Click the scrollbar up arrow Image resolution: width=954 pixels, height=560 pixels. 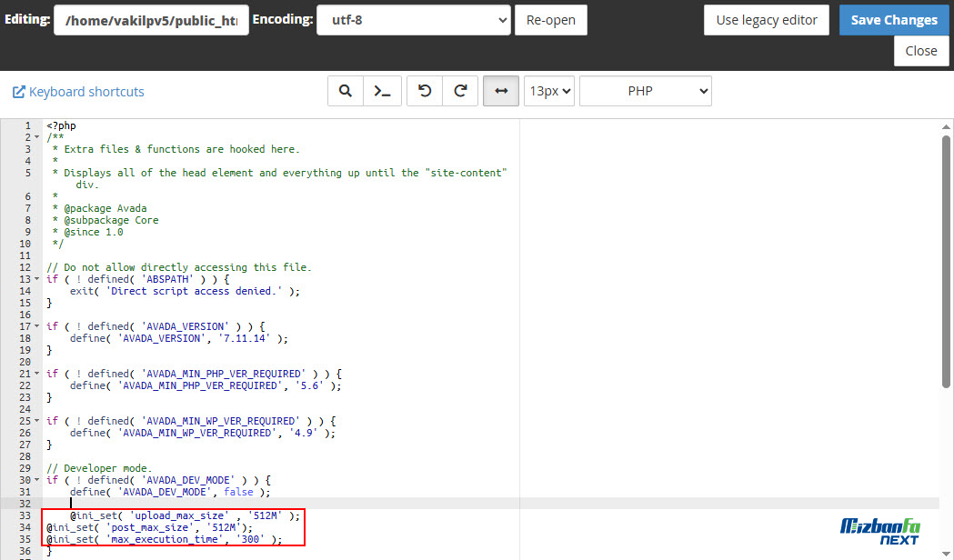pyautogui.click(x=946, y=127)
